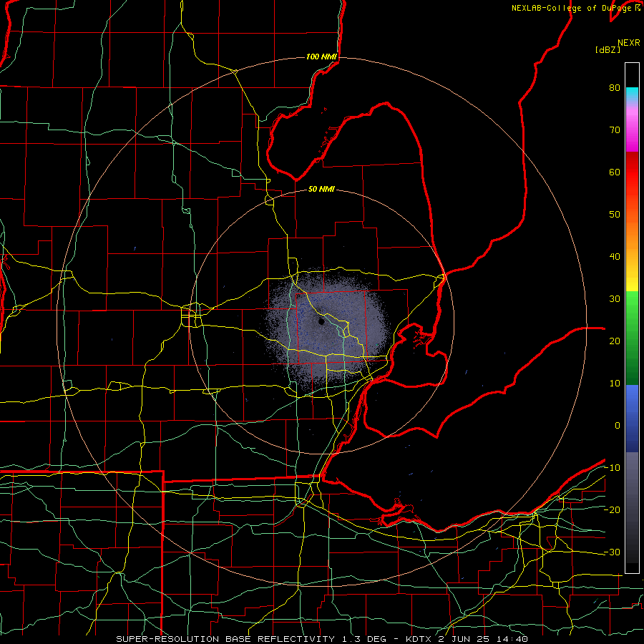Click the -20 dBZ scale value
This screenshot has height=644, width=644.
point(613,510)
